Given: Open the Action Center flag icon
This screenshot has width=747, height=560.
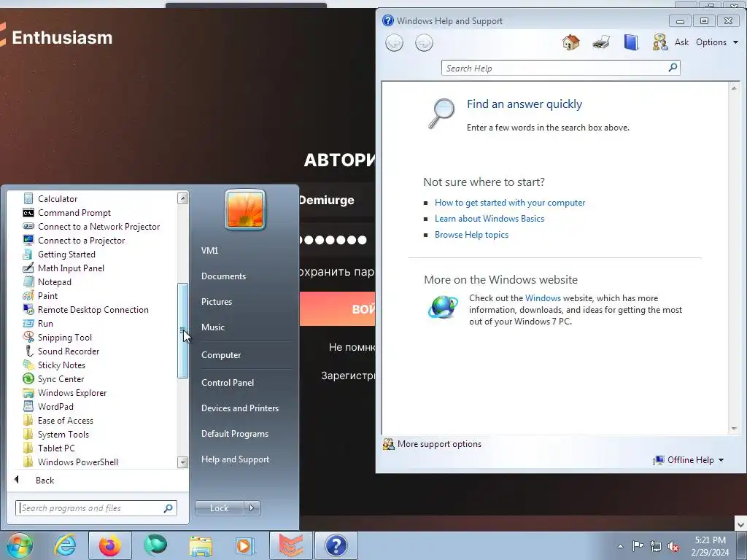Looking at the screenshot, I should pos(638,545).
